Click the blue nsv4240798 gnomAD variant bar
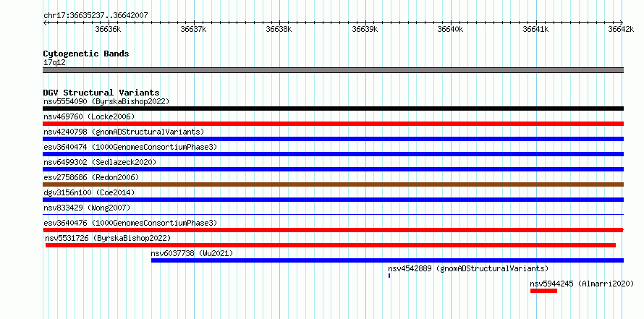This screenshot has height=319, width=644. [333, 139]
